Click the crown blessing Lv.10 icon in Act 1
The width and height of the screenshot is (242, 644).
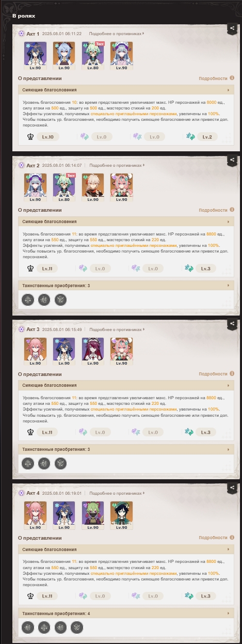point(30,137)
